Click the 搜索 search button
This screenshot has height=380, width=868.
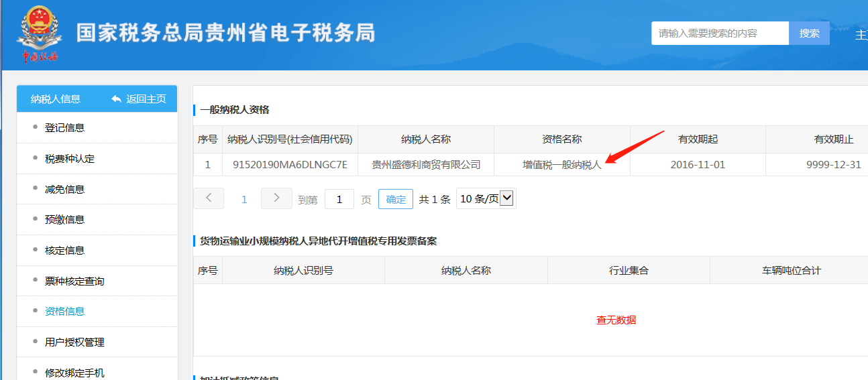[809, 33]
